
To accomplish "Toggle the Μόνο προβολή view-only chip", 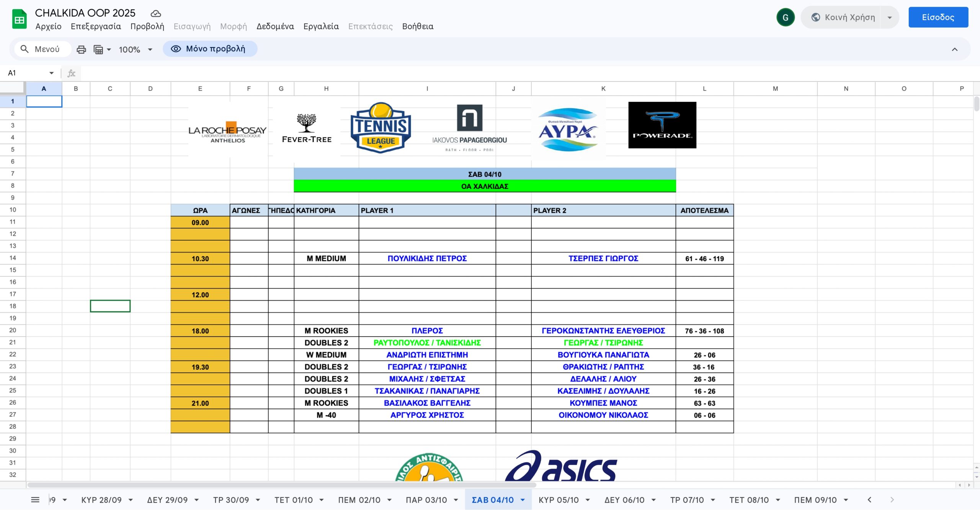I will [x=210, y=49].
